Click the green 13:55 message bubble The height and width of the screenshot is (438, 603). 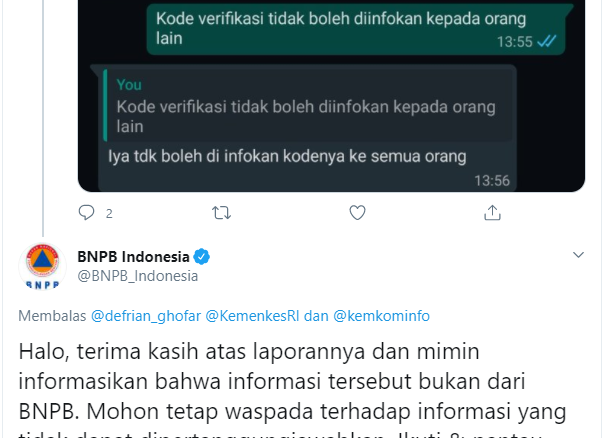click(356, 29)
